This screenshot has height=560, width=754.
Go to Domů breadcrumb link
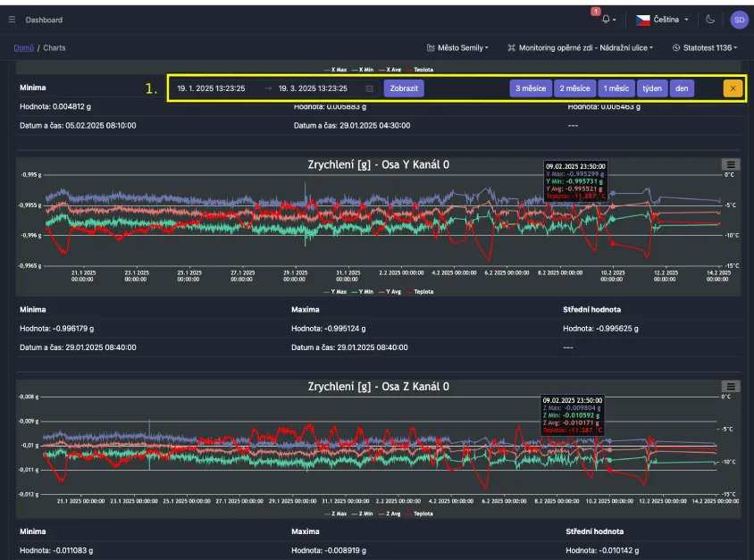[x=23, y=47]
